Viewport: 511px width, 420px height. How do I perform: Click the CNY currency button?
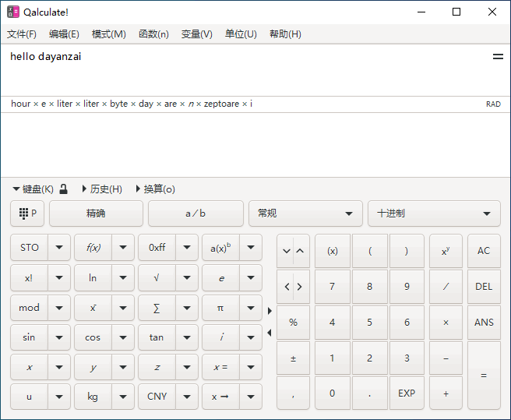[x=157, y=397]
